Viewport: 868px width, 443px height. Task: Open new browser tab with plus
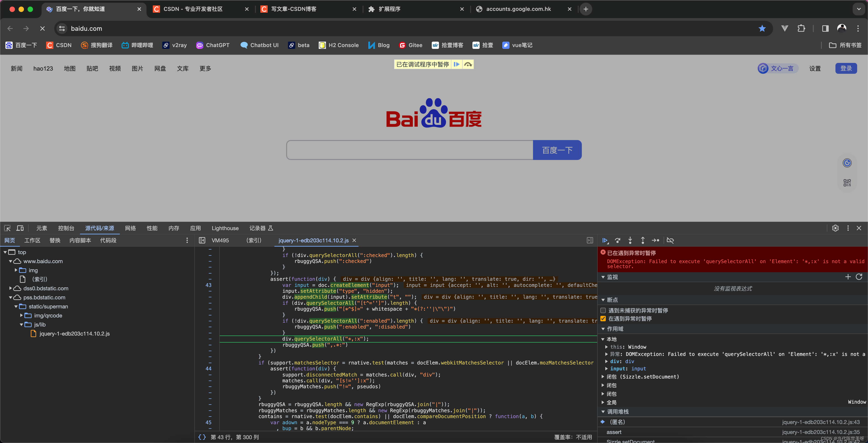click(586, 9)
